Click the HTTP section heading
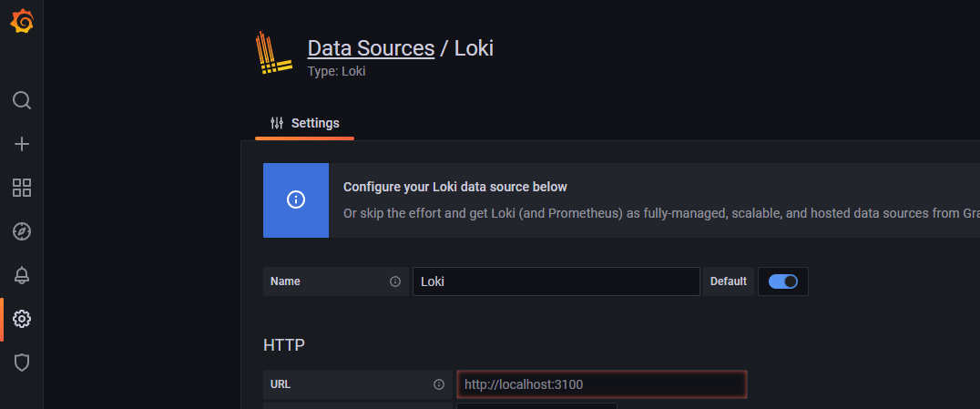 (284, 345)
